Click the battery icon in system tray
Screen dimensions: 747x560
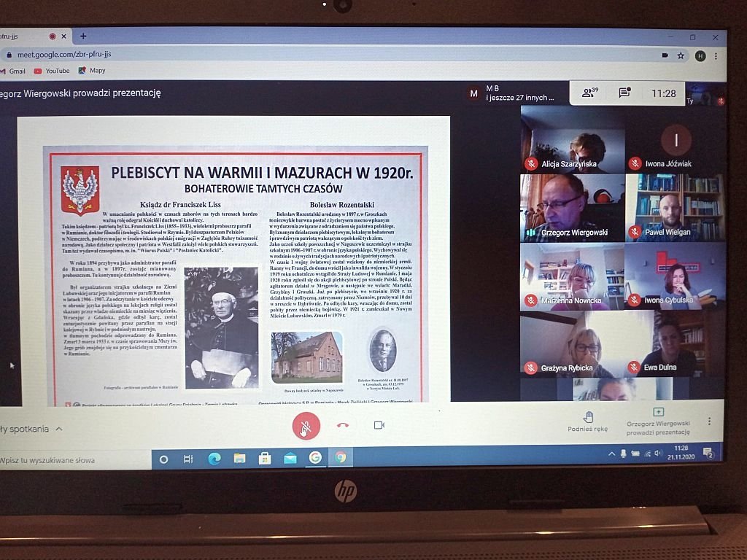pyautogui.click(x=635, y=454)
